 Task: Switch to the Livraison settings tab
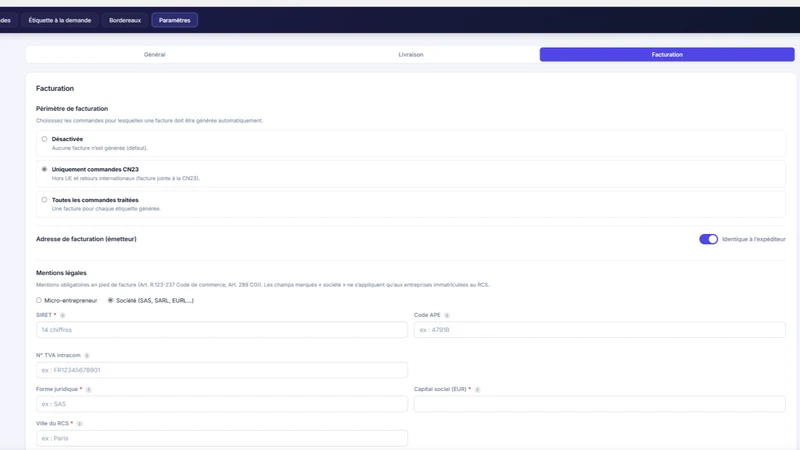(x=411, y=55)
